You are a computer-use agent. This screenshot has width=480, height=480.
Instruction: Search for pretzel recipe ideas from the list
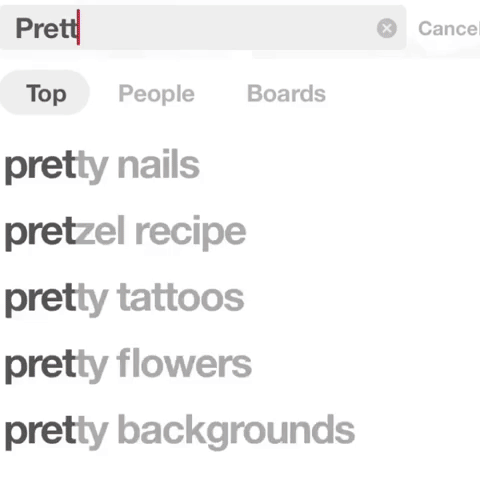[x=125, y=232]
